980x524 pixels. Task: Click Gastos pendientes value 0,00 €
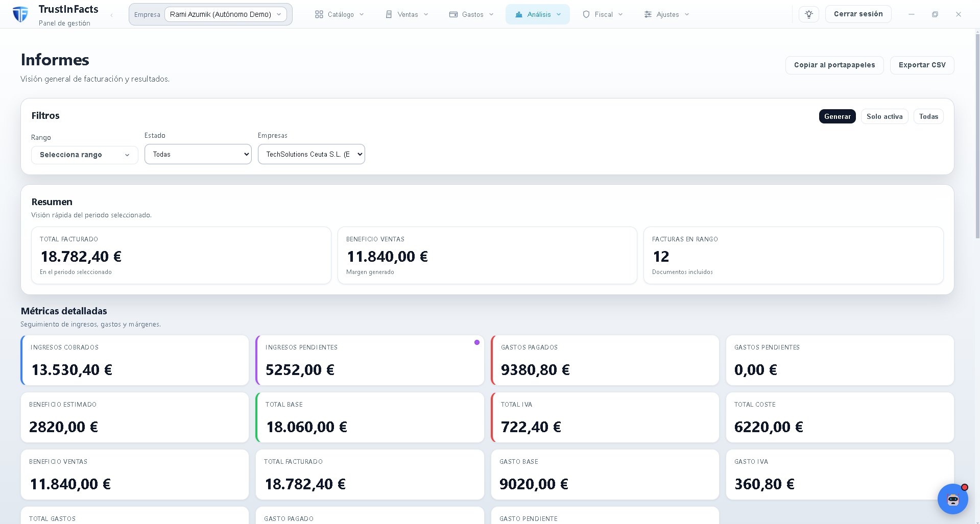pyautogui.click(x=756, y=370)
